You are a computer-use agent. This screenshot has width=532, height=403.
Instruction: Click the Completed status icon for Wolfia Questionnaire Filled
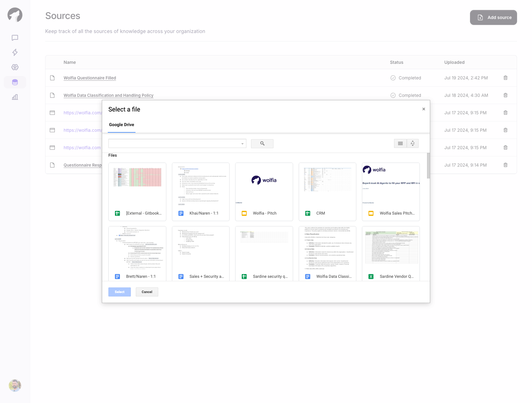[393, 78]
